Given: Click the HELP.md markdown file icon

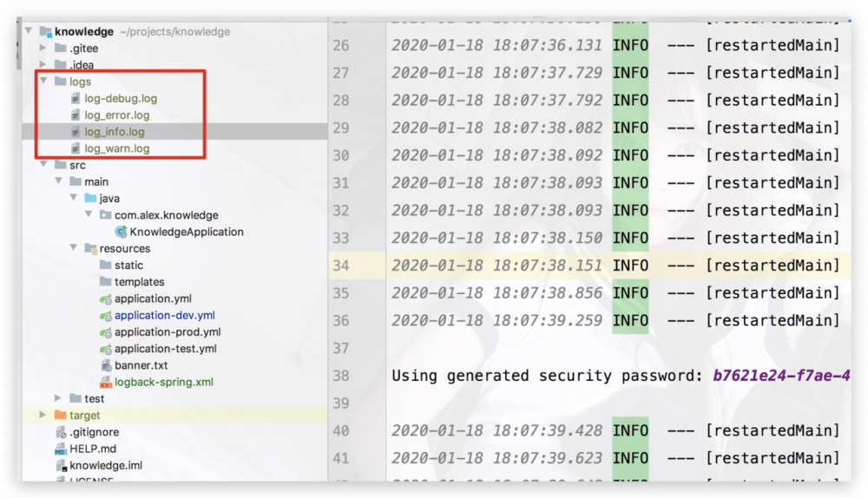Looking at the screenshot, I should (60, 449).
